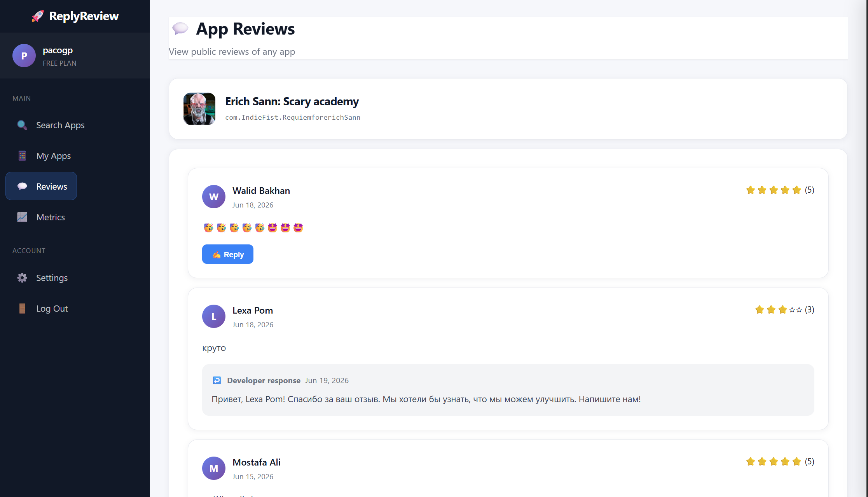Click the Mostafa Ali reviewer name
The height and width of the screenshot is (497, 868).
(257, 462)
